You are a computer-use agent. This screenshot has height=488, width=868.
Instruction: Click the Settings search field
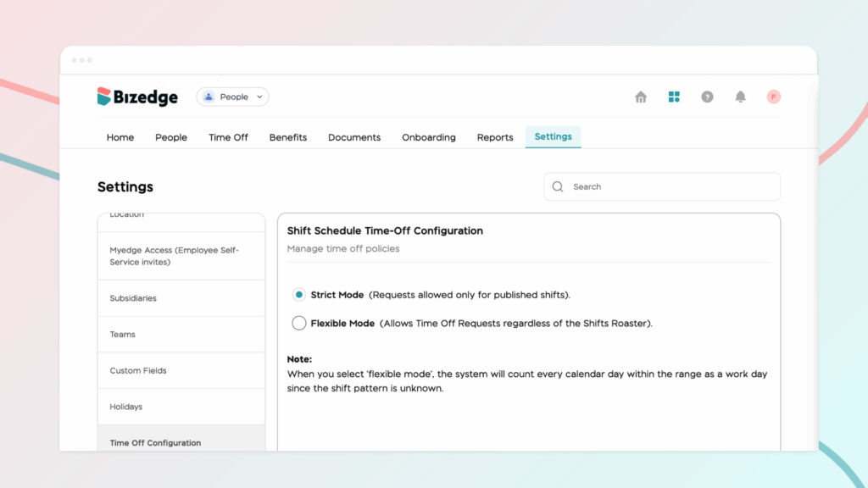(670, 187)
